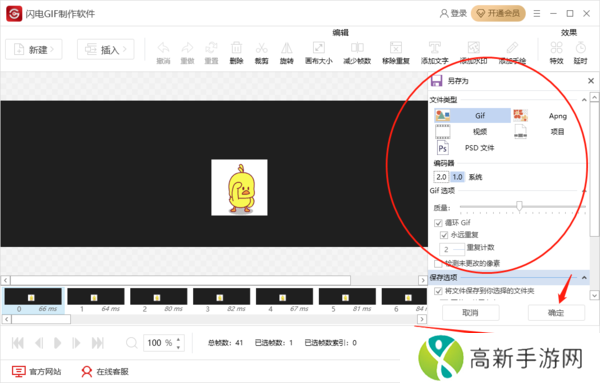Open the Add watermark (添加水印) tool

(x=474, y=49)
